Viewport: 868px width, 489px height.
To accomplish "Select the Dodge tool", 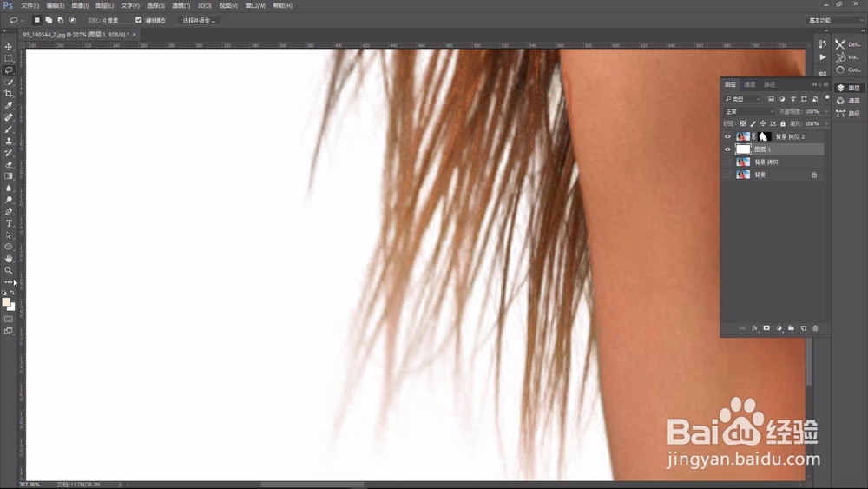I will (9, 200).
